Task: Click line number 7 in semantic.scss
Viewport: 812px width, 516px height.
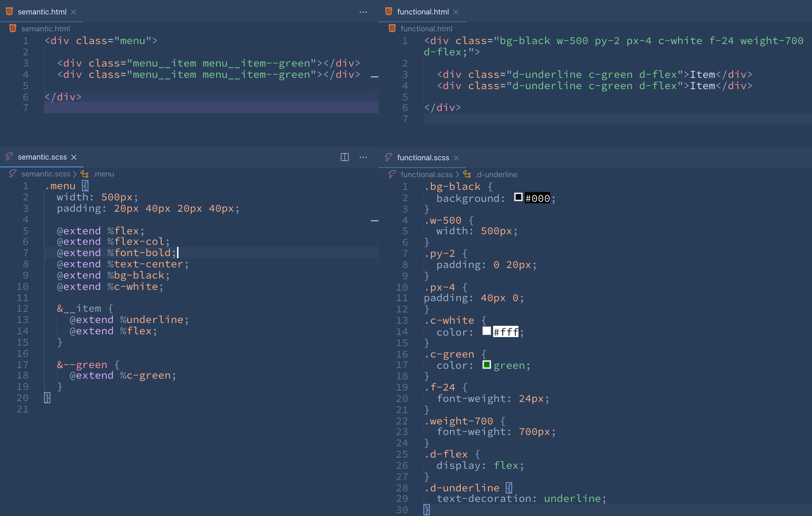Action: click(x=25, y=253)
